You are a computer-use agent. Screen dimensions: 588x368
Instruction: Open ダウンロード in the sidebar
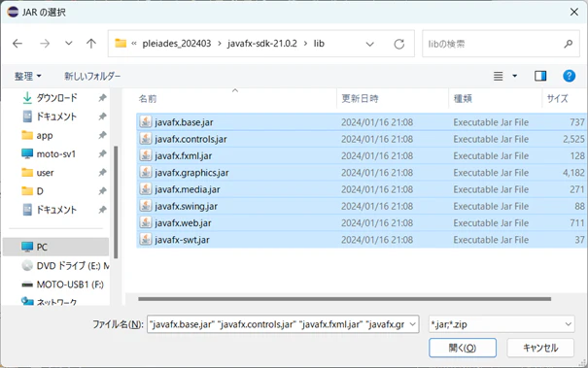point(56,98)
